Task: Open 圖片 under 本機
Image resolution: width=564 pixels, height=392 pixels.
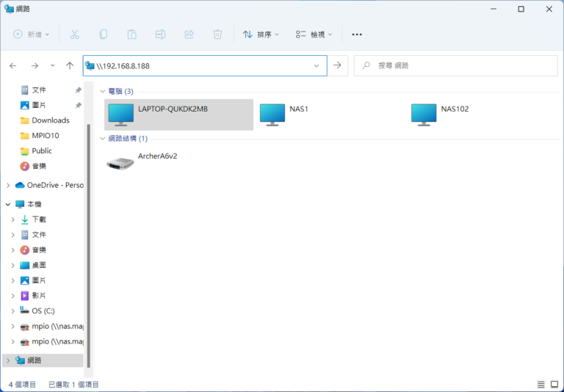Action: click(x=33, y=280)
